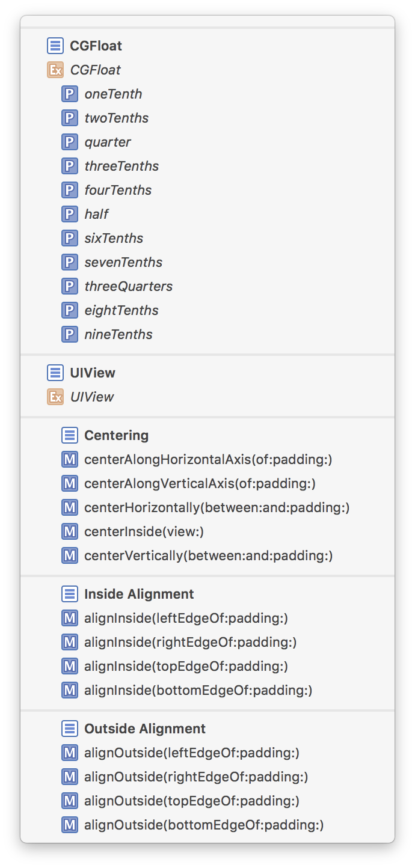
Task: Click the UIView extension icon
Action: [x=55, y=397]
